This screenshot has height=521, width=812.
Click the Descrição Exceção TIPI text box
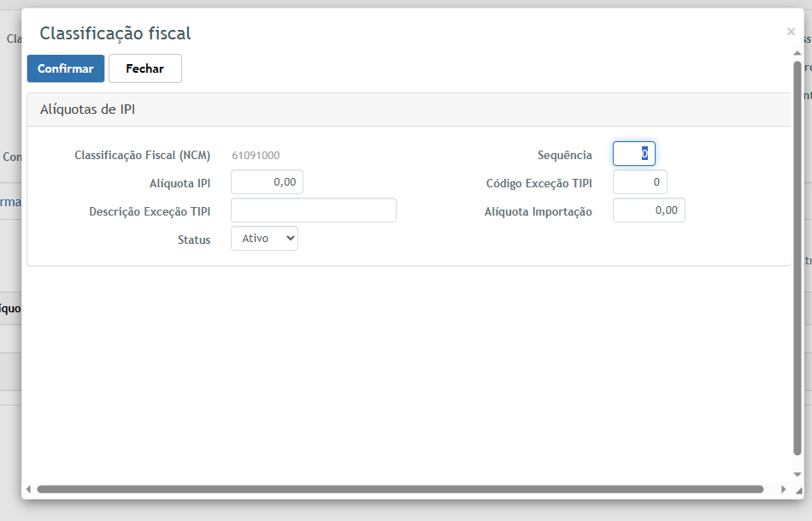pos(313,210)
